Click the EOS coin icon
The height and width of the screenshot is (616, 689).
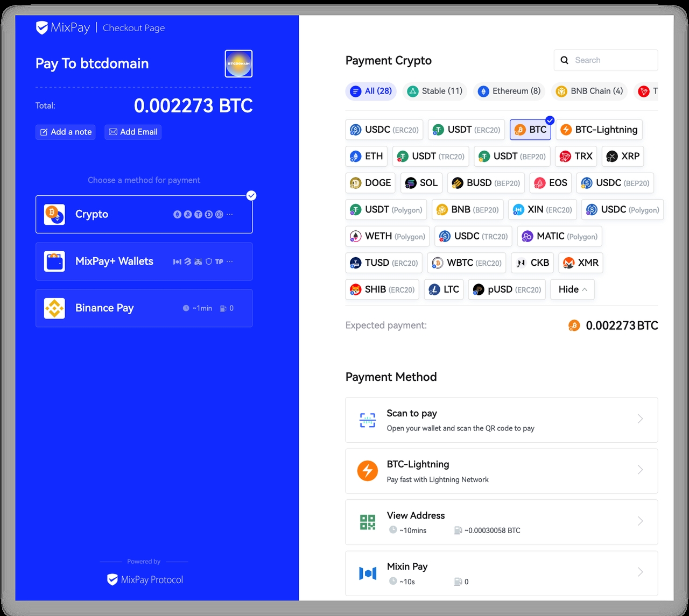540,183
